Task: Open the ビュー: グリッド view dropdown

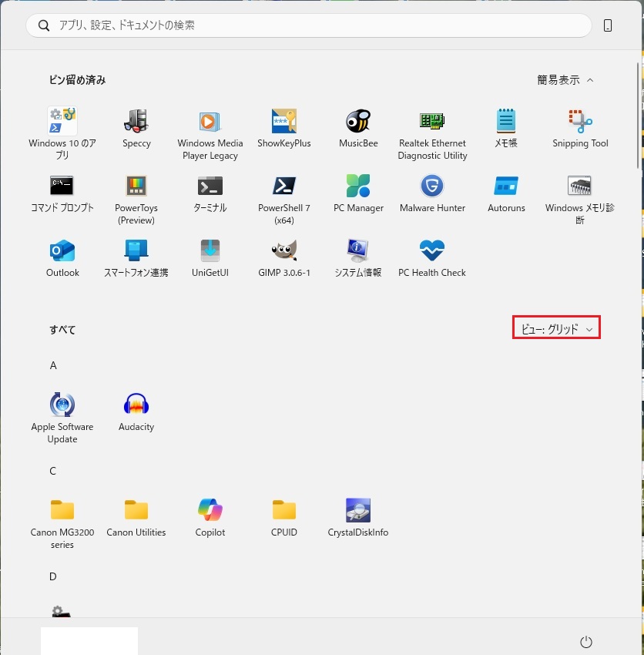Action: tap(556, 329)
